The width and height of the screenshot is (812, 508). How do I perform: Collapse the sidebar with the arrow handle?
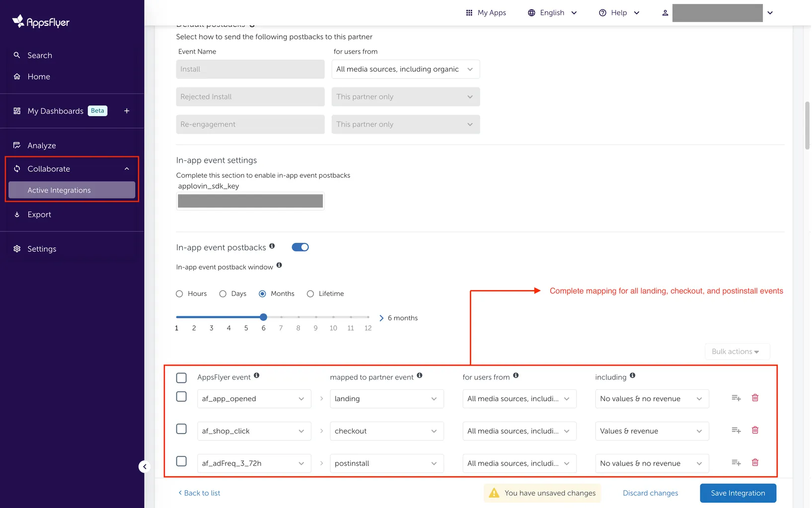point(144,466)
